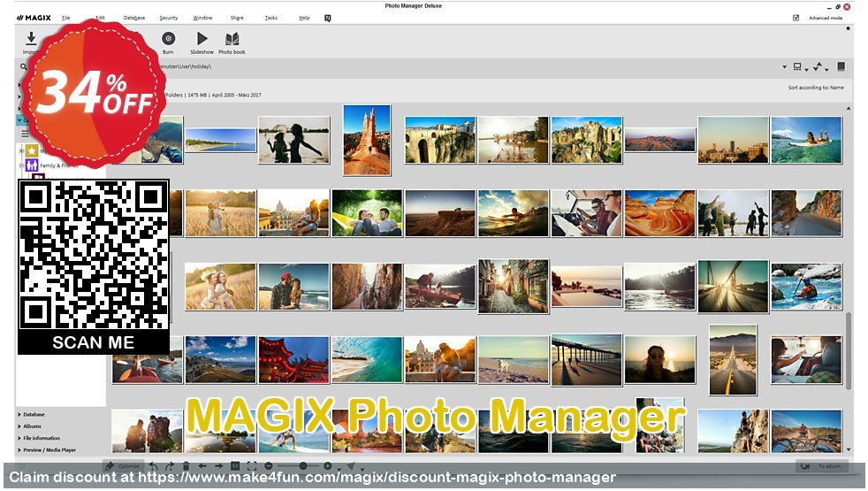Select the red Chinese temple thumbnail

[293, 360]
